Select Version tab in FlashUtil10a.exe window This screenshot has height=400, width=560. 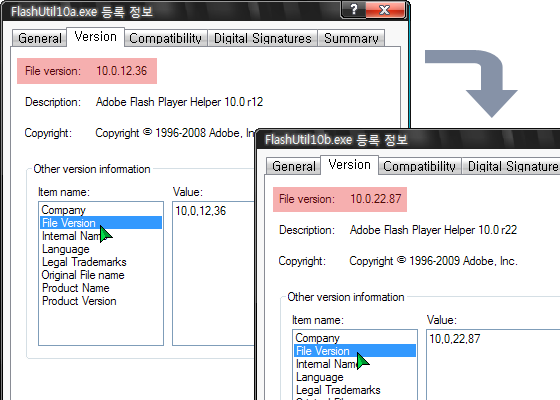95,37
